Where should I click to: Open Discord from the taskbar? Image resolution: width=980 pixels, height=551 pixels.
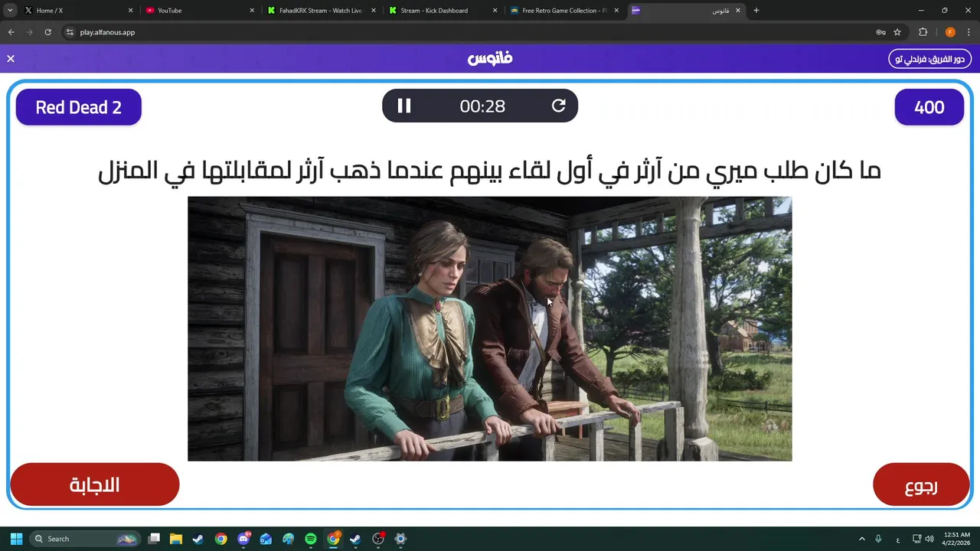coord(243,539)
